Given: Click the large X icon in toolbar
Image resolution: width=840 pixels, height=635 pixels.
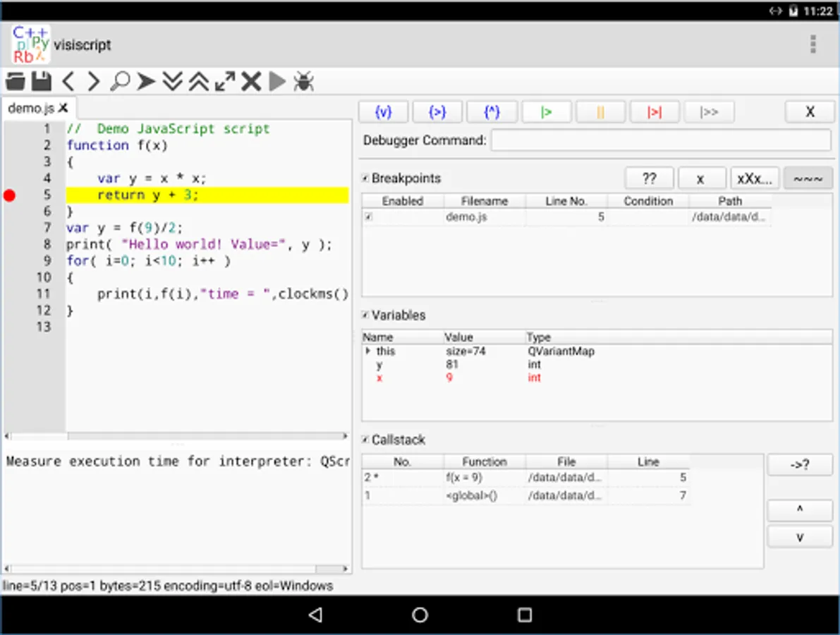Looking at the screenshot, I should pos(251,82).
